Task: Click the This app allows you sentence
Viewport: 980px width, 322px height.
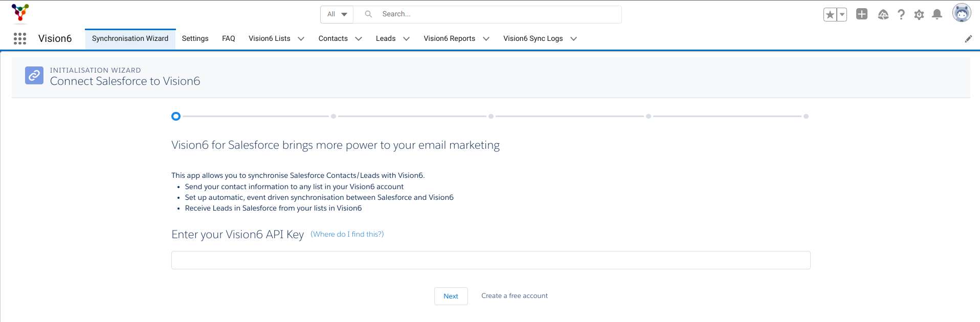Action: click(298, 176)
